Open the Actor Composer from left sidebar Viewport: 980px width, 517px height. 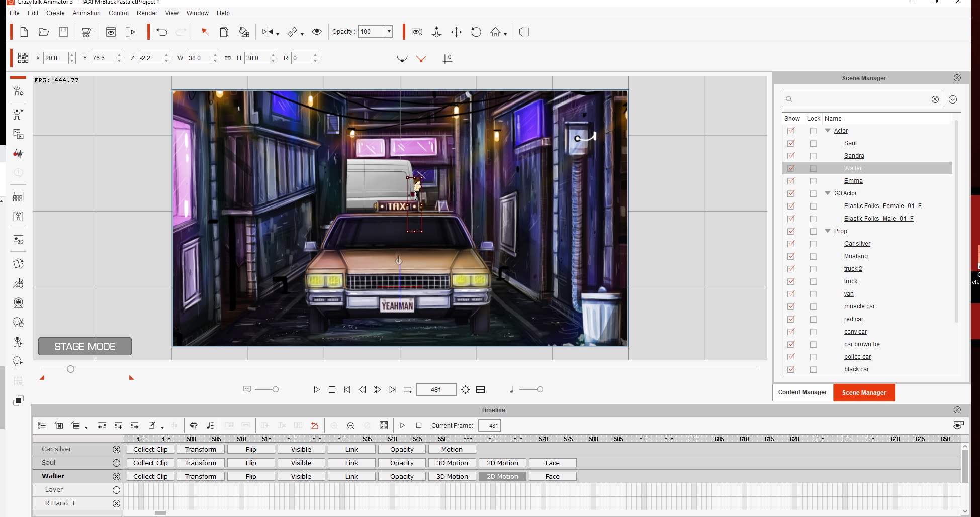(x=18, y=91)
